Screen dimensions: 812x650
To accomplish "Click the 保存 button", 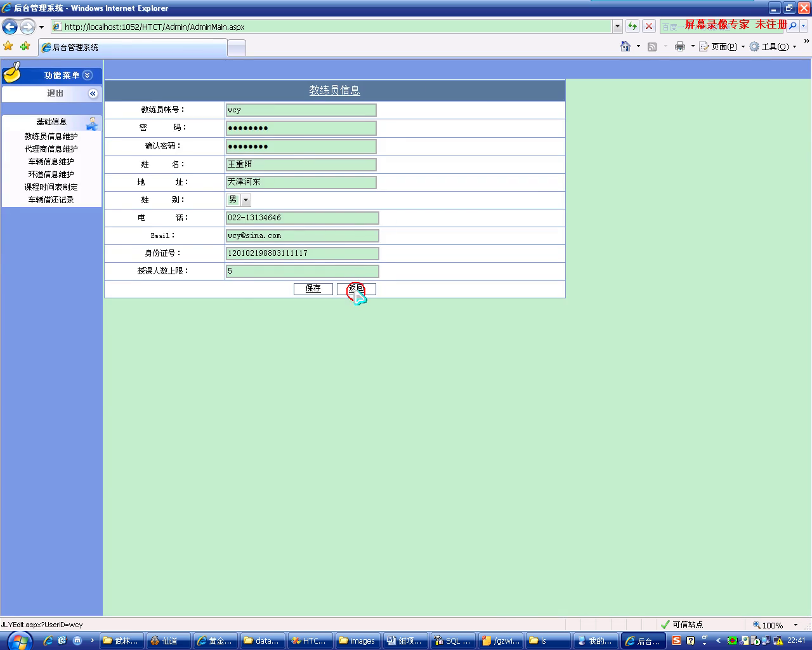I will click(313, 289).
